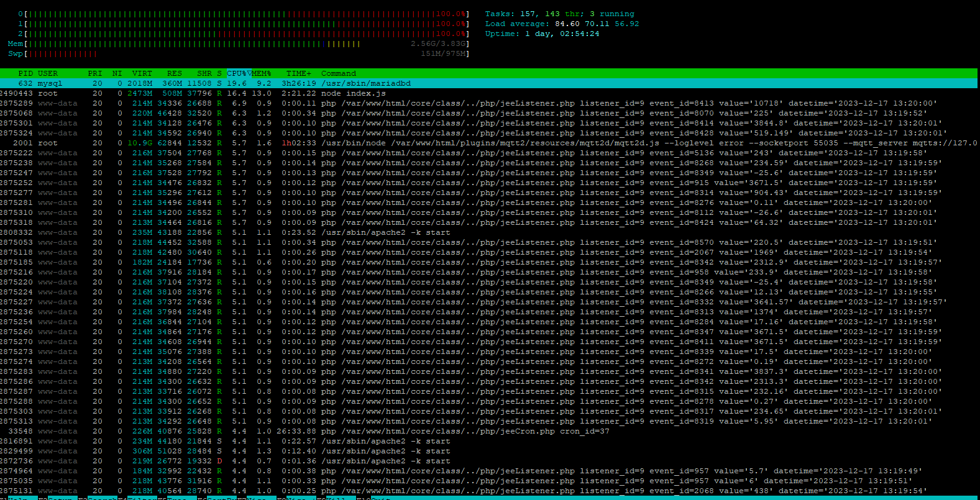Sort by VIRT memory column header
This screenshot has width=980, height=500.
pos(142,73)
